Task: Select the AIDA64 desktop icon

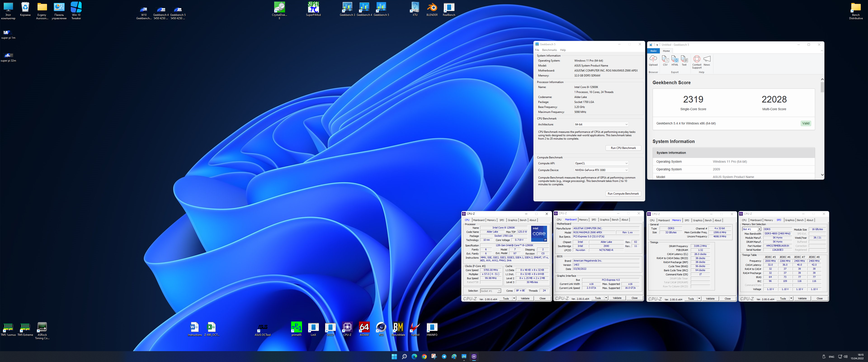Action: pos(364,329)
